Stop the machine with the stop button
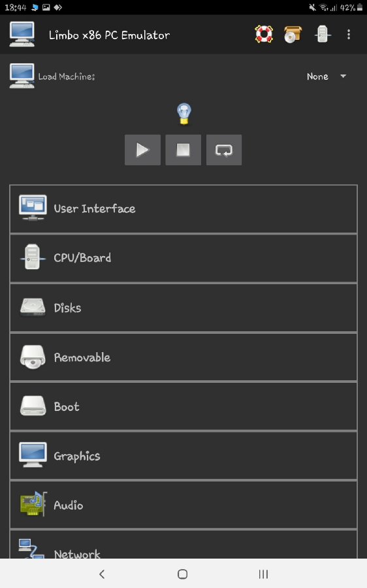Image resolution: width=367 pixels, height=588 pixels. 183,150
